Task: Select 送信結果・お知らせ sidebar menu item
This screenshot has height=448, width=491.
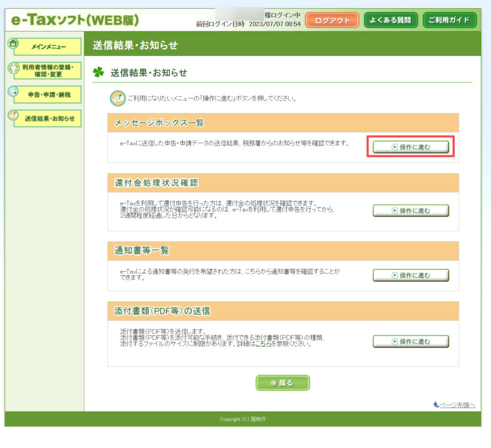Action: 49,118
